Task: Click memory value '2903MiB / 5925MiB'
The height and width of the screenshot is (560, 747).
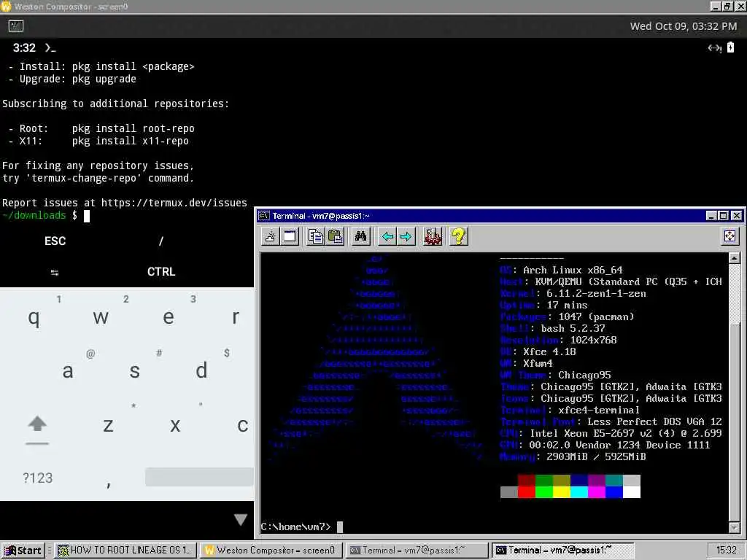Action: click(596, 456)
